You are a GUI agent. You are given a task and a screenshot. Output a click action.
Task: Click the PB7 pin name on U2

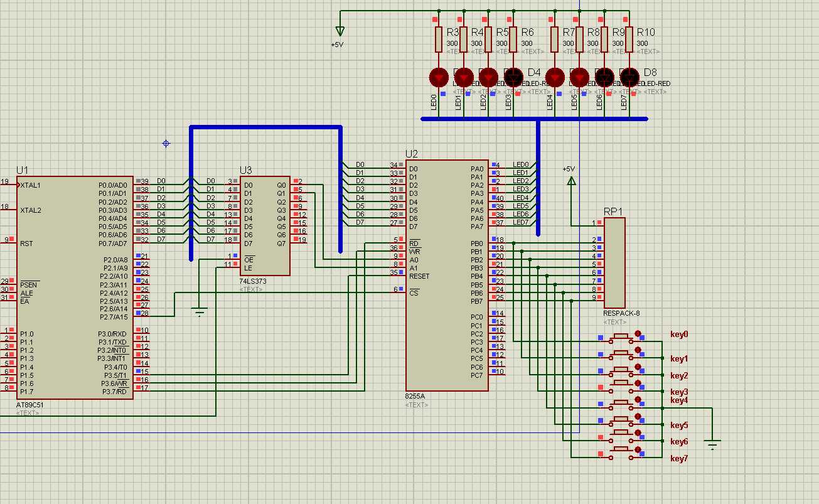tap(477, 301)
